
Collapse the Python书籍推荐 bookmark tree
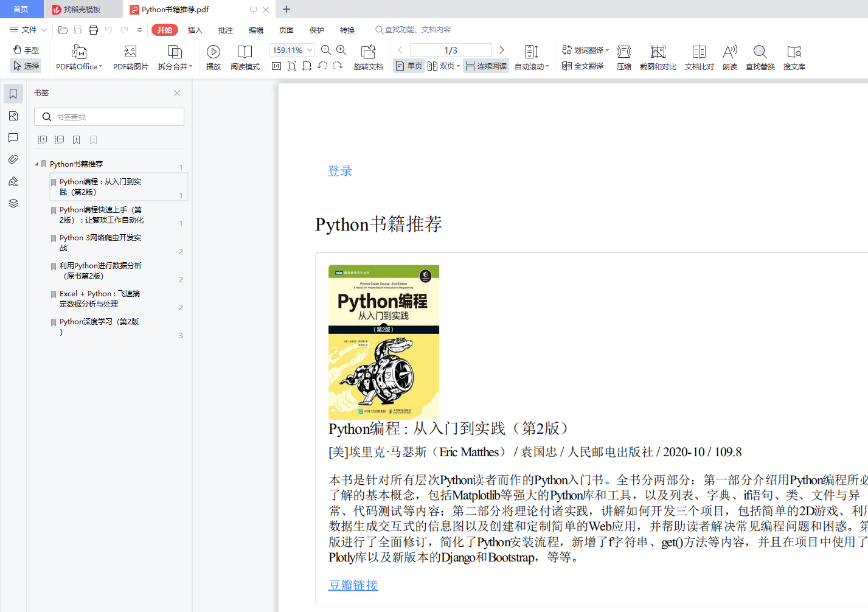coord(36,164)
